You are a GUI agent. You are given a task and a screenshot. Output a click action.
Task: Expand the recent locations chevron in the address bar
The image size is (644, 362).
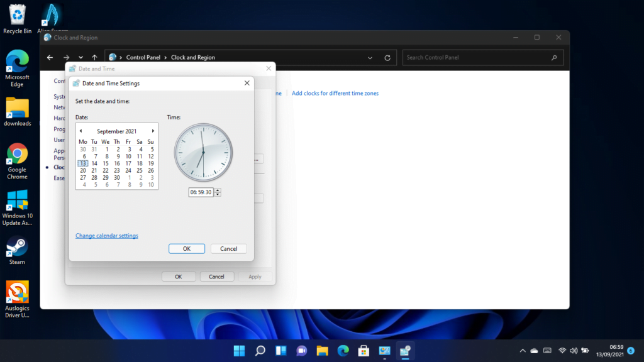point(80,57)
